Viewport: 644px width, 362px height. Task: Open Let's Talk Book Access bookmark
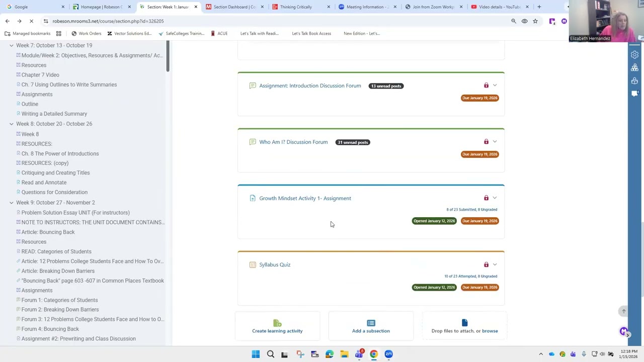[311, 33]
